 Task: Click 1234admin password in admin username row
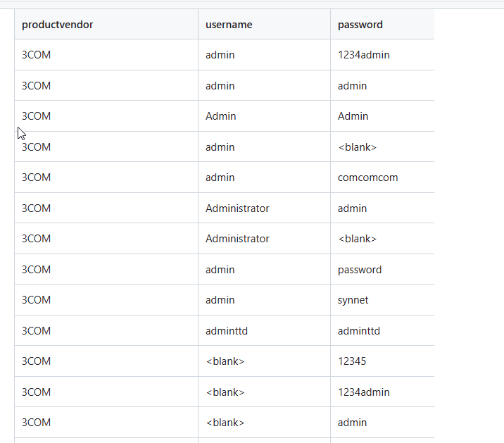363,55
